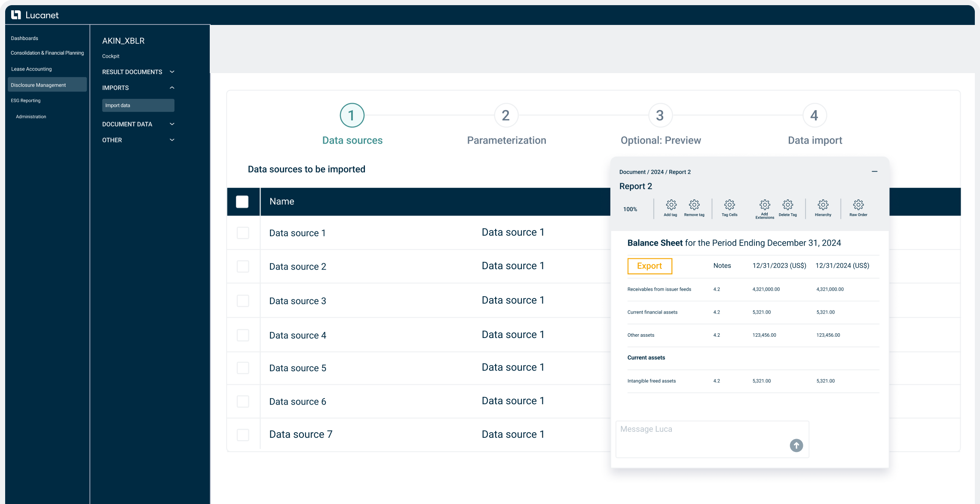The image size is (980, 504).
Task: Expand the RESULT DOCUMENTS section chevron
Action: tap(172, 72)
